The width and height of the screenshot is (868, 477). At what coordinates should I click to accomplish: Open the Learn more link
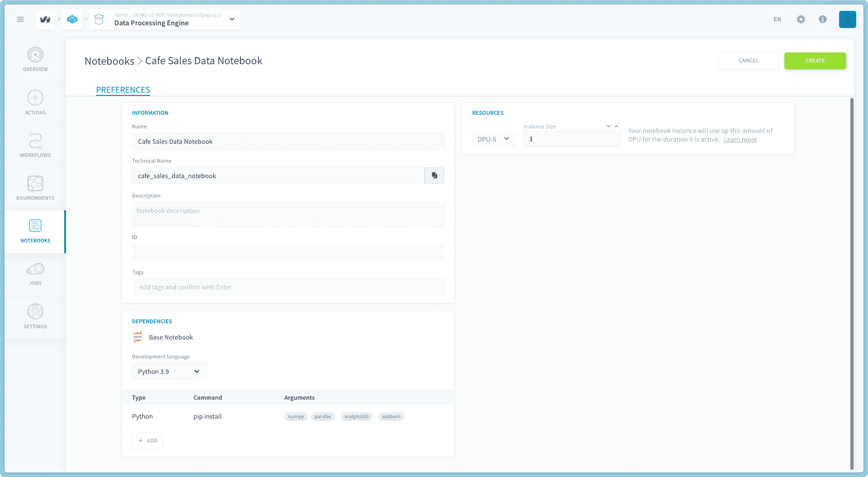[740, 139]
